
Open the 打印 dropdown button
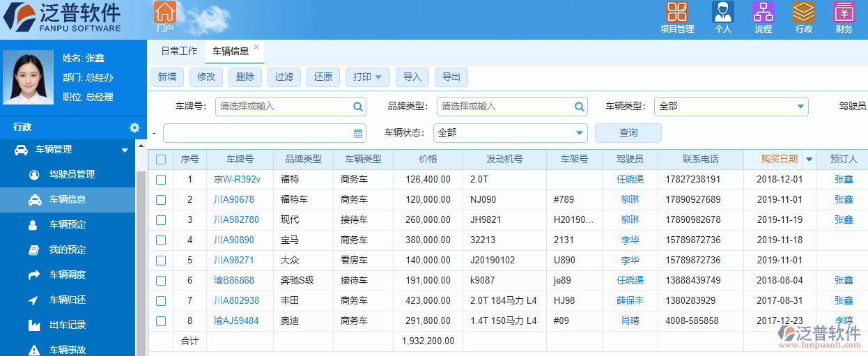[x=367, y=77]
